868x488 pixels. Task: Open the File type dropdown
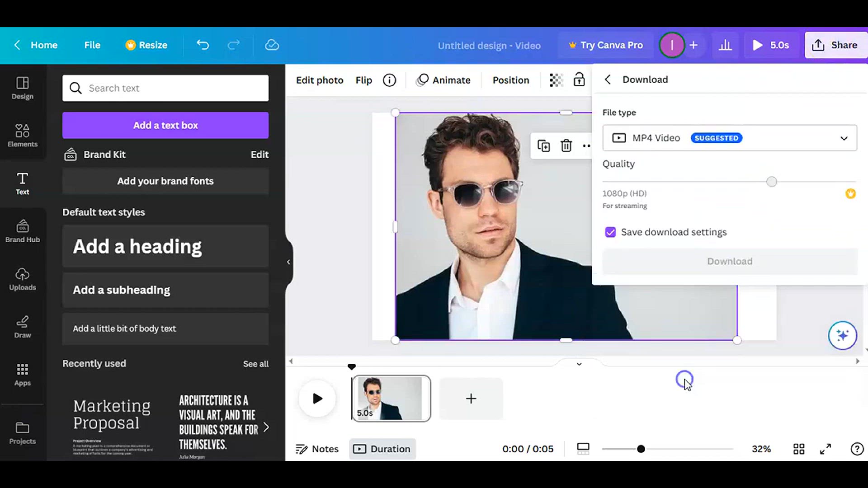[730, 138]
